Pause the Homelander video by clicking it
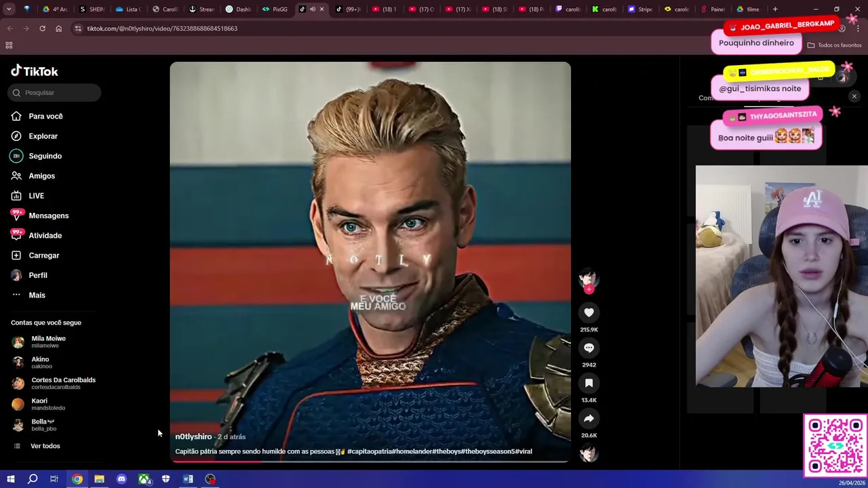Image resolution: width=868 pixels, height=488 pixels. coord(370,262)
